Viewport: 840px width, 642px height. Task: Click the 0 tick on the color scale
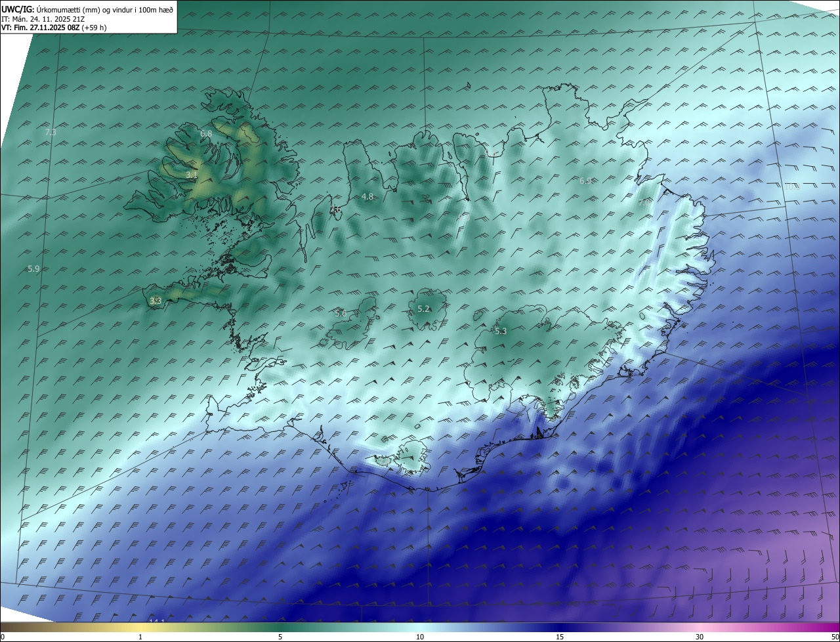(3, 637)
